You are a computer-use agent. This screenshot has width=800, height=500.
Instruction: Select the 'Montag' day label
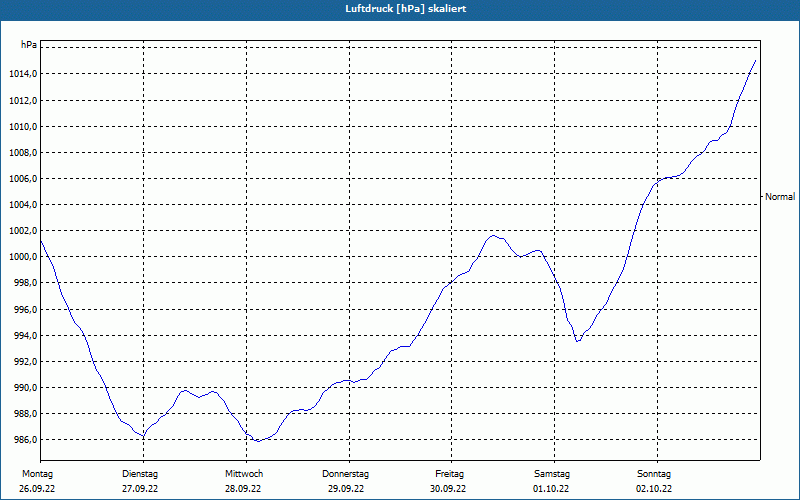point(37,474)
